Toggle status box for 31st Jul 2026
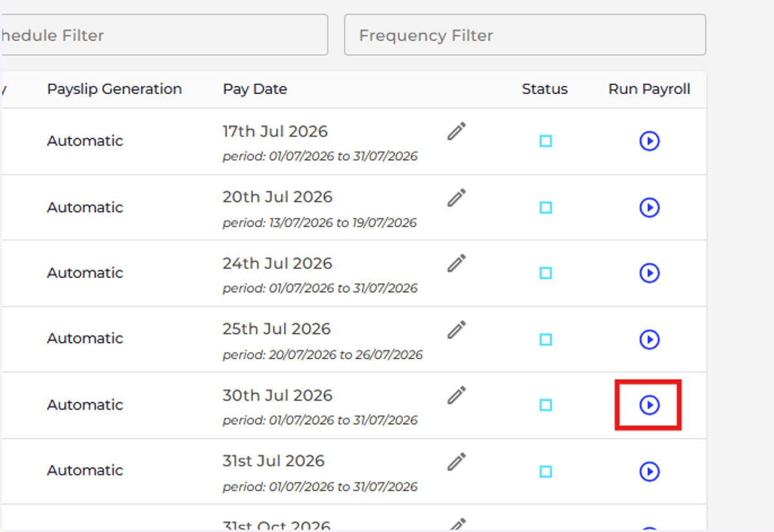The image size is (774, 532). click(x=546, y=471)
